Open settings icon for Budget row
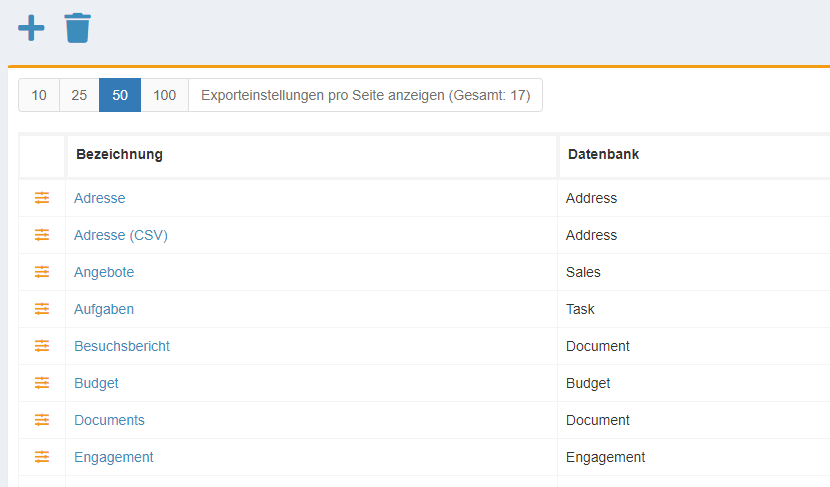This screenshot has width=830, height=487. click(x=42, y=383)
